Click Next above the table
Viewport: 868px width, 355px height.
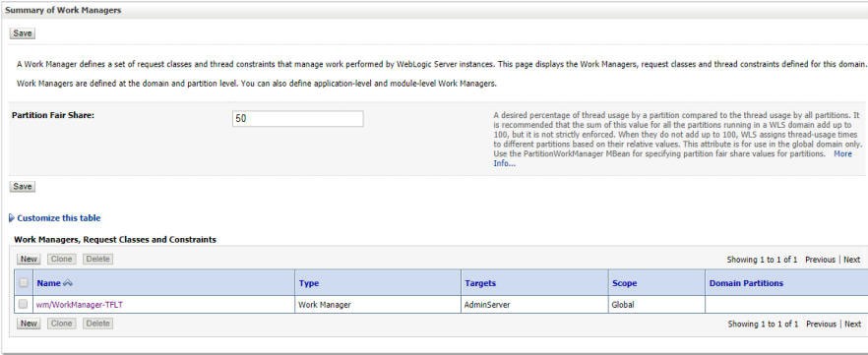click(852, 260)
